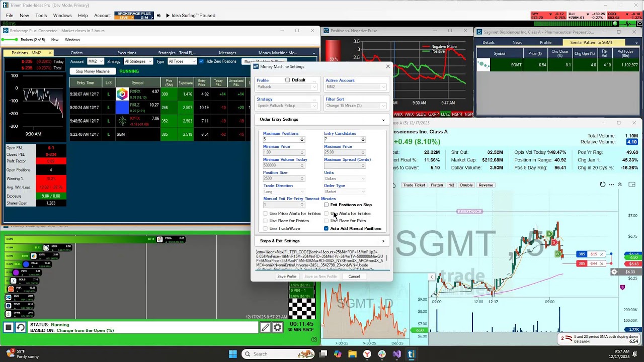Click the camera snapshot icon in race window
This screenshot has width=644, height=362.
click(x=314, y=339)
